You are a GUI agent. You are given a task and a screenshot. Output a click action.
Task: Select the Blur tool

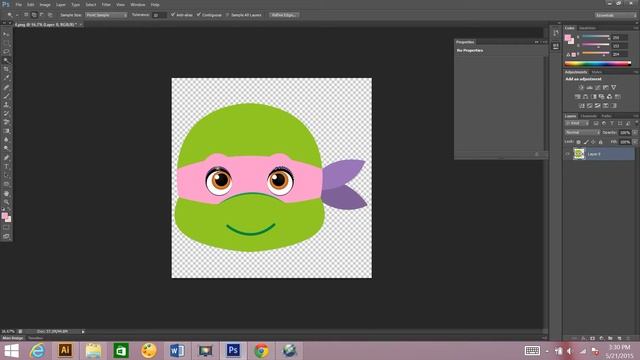pyautogui.click(x=6, y=140)
